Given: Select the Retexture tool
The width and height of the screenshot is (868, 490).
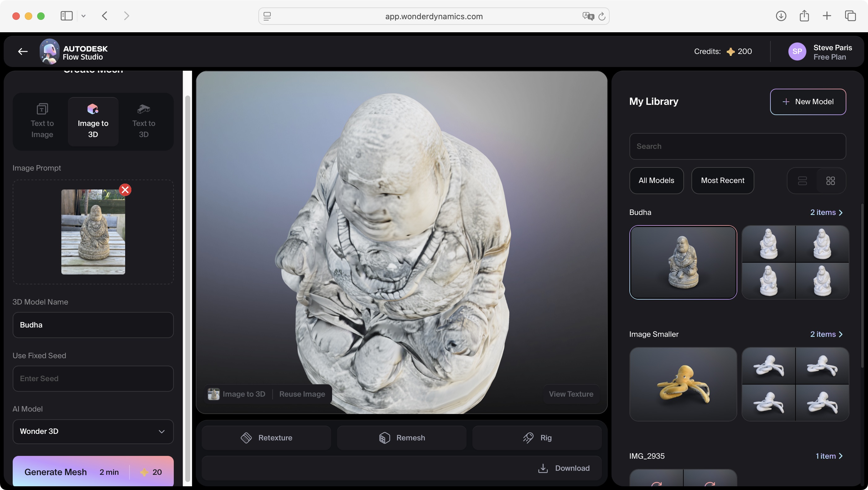Looking at the screenshot, I should 266,437.
